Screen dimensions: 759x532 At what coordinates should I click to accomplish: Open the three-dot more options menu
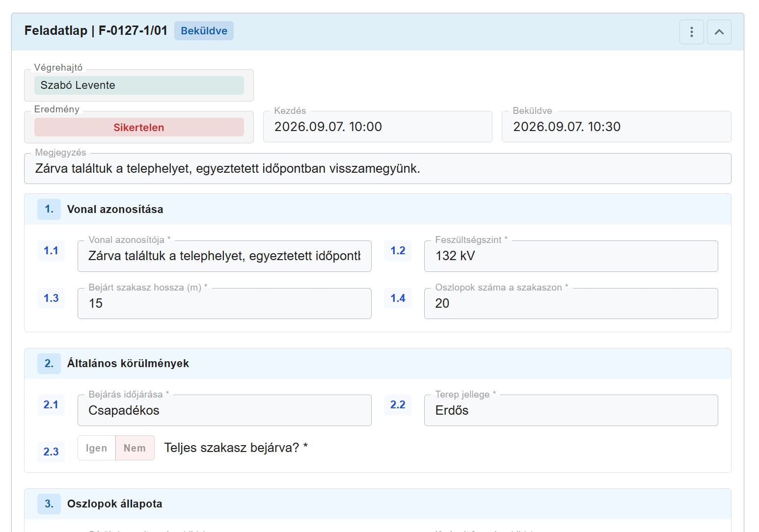[692, 32]
